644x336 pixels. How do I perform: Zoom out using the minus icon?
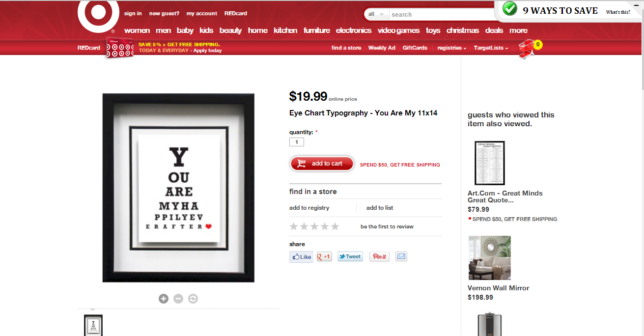coord(178,299)
